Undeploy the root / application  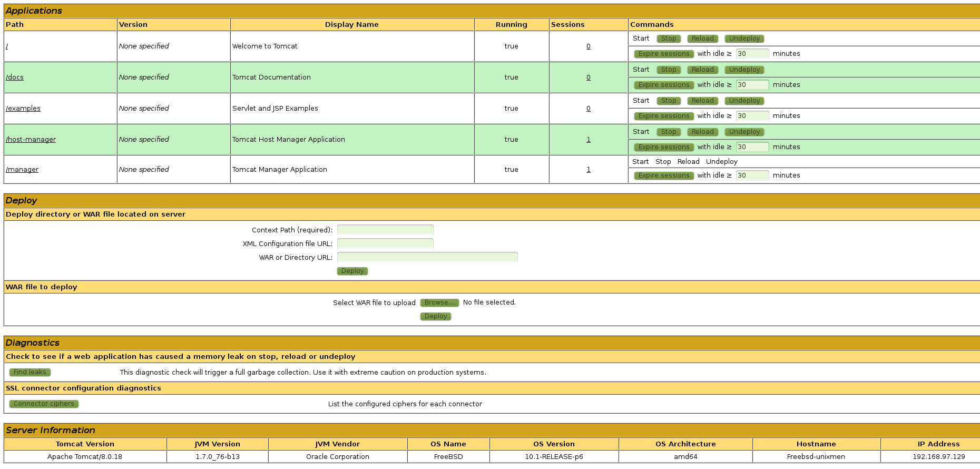tap(744, 38)
